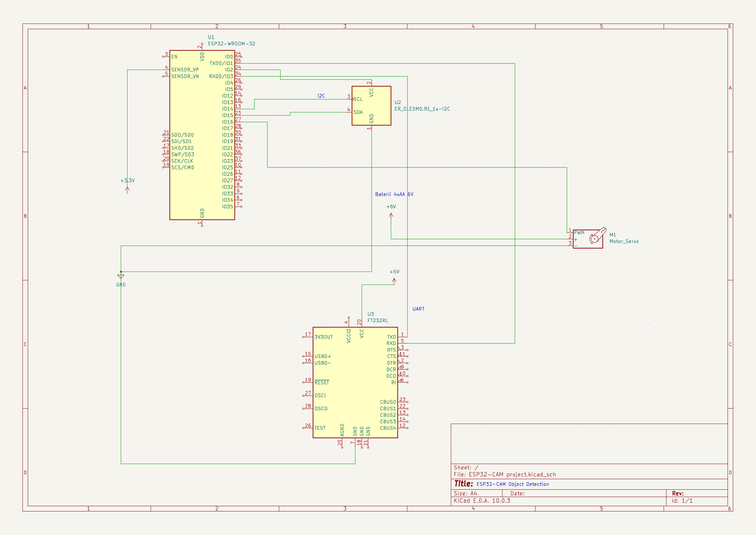Screen dimensions: 756x535
Task: Click the title 'ESP32-CAM Object Detection'
Action: pyautogui.click(x=513, y=484)
